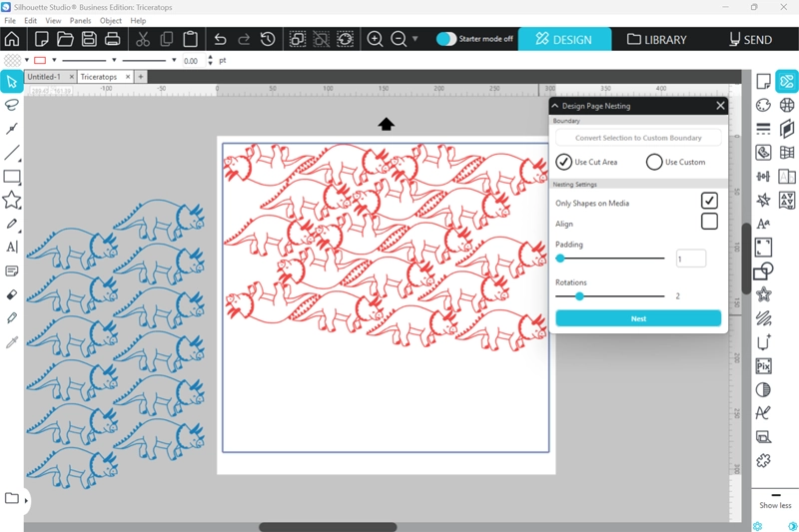Choose the star shape drawing tool

(x=12, y=201)
